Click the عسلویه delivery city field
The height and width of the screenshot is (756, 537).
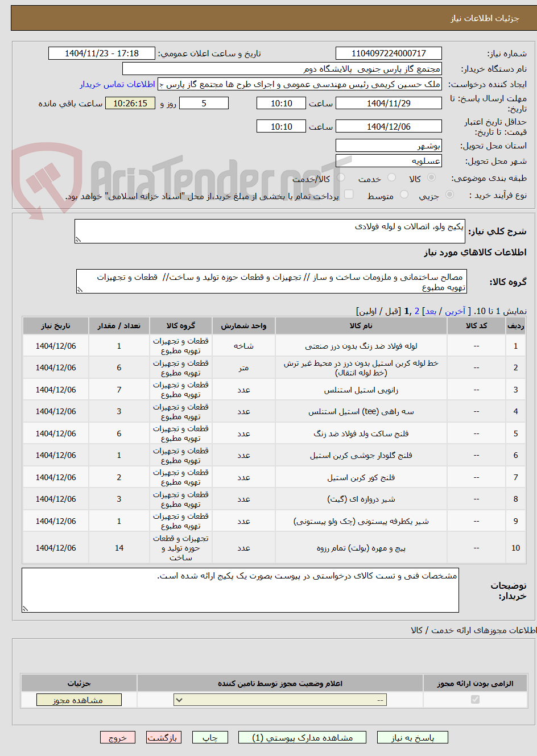pyautogui.click(x=389, y=161)
